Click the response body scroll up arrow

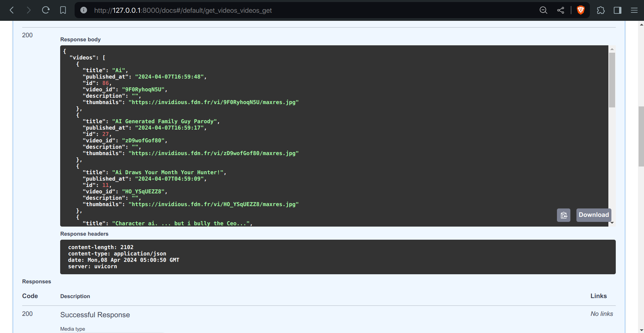click(x=612, y=49)
